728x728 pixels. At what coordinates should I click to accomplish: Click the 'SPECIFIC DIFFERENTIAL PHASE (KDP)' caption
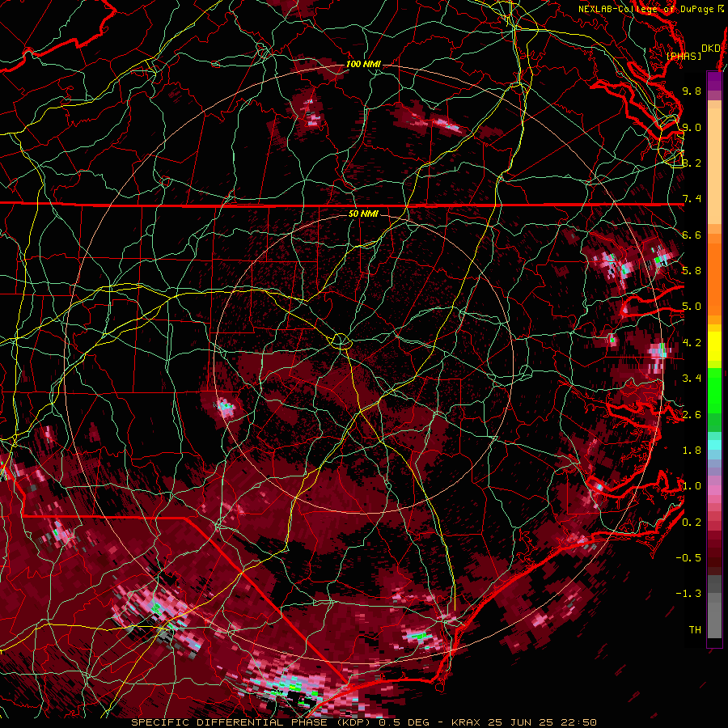point(253,722)
